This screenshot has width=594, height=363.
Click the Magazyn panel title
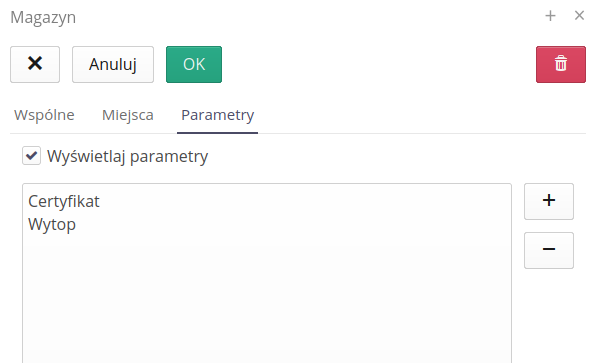43,17
